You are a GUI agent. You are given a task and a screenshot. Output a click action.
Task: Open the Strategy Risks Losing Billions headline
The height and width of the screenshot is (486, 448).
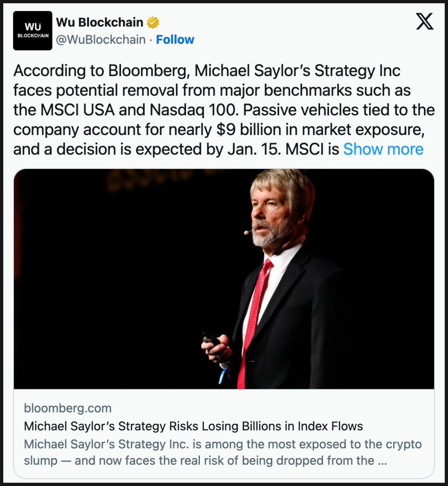coord(193,426)
